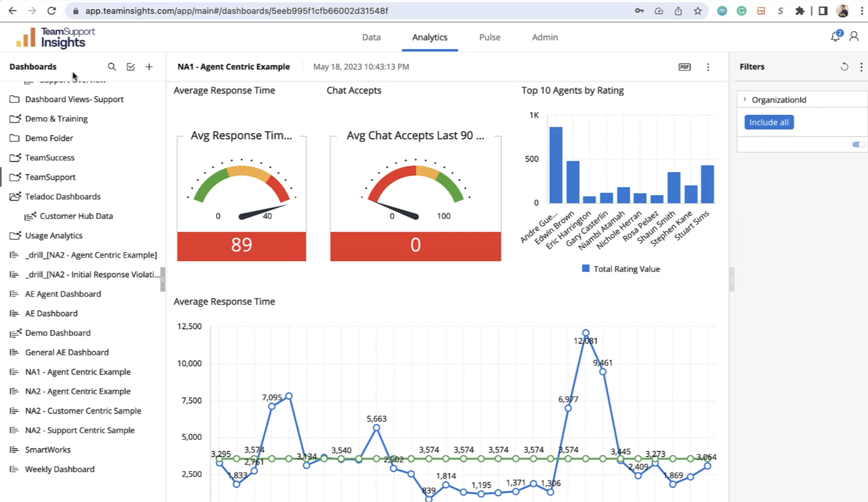Toggle Include all for OrganizationId filter
The height and width of the screenshot is (502, 868).
769,122
